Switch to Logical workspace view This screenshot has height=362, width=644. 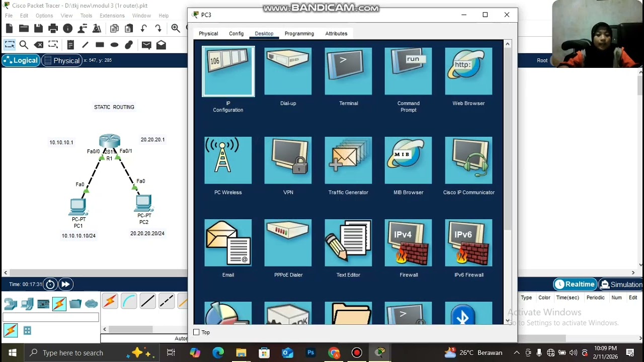[x=21, y=60]
